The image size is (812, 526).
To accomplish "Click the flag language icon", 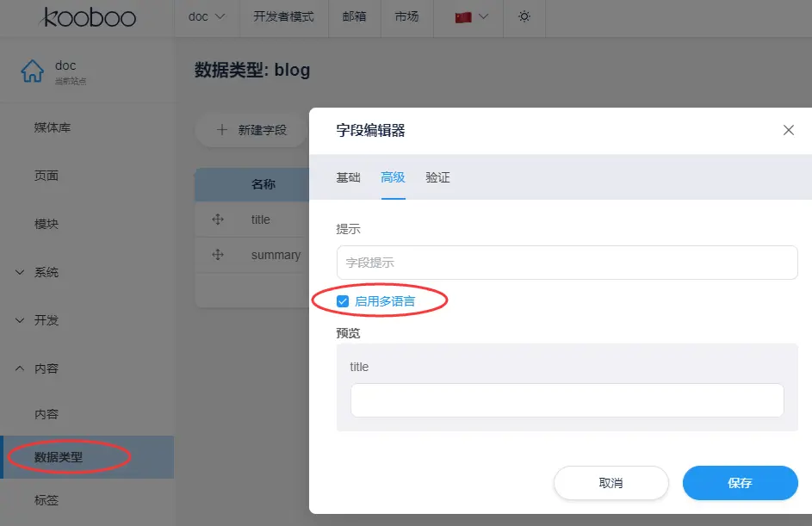I will [x=463, y=16].
